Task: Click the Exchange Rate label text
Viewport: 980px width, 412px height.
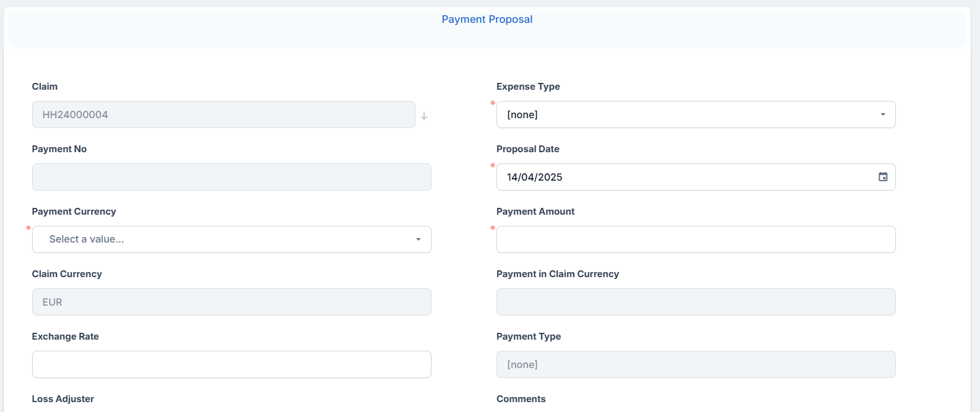Action: 66,337
